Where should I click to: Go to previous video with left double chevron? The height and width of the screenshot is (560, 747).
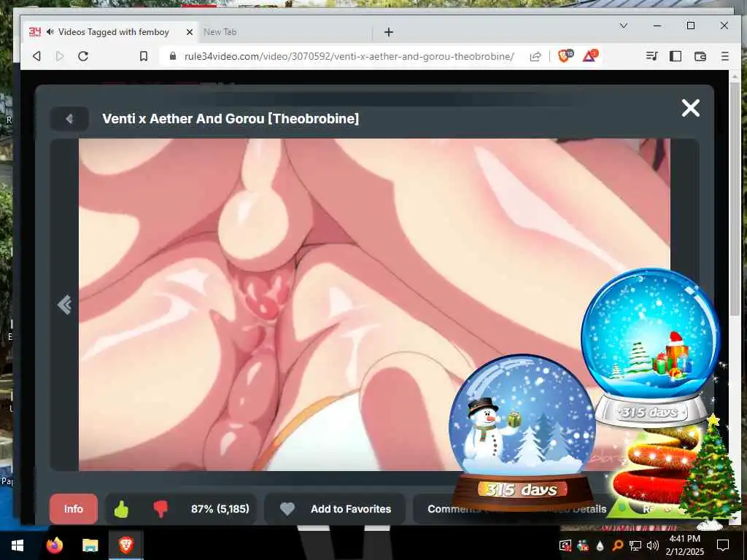(64, 305)
